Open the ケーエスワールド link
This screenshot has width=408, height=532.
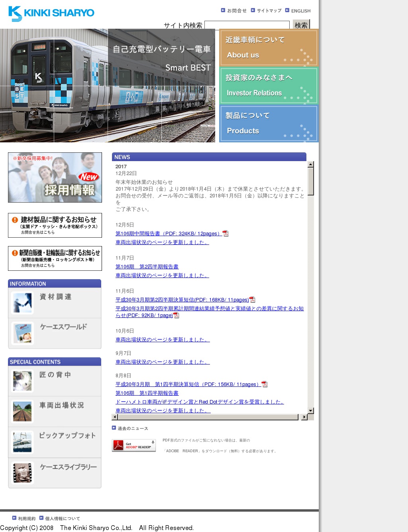(x=63, y=327)
